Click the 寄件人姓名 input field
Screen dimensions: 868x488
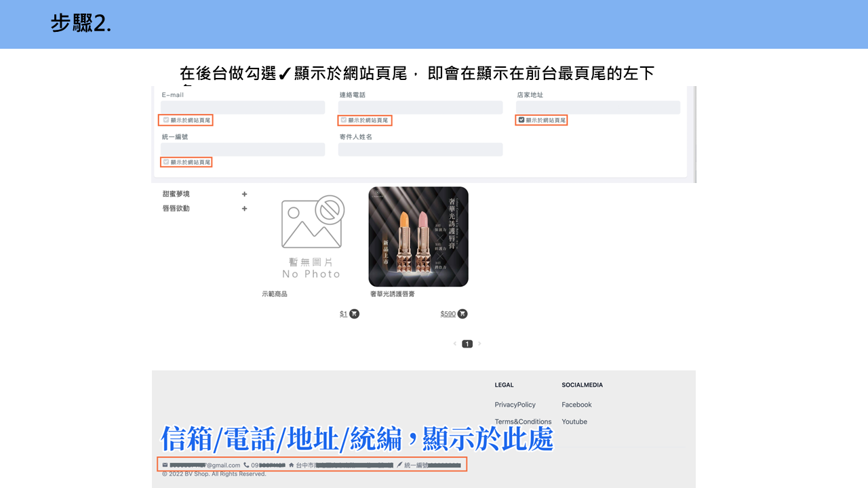[x=420, y=149]
